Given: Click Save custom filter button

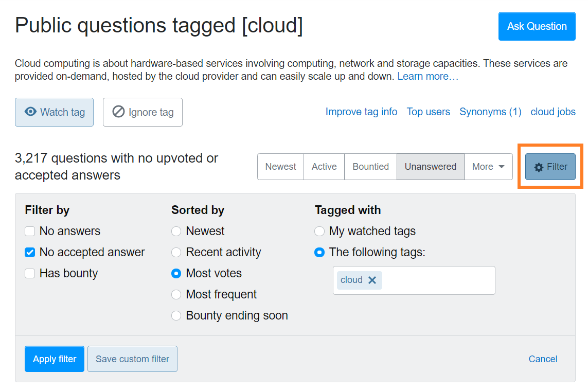Looking at the screenshot, I should (132, 359).
